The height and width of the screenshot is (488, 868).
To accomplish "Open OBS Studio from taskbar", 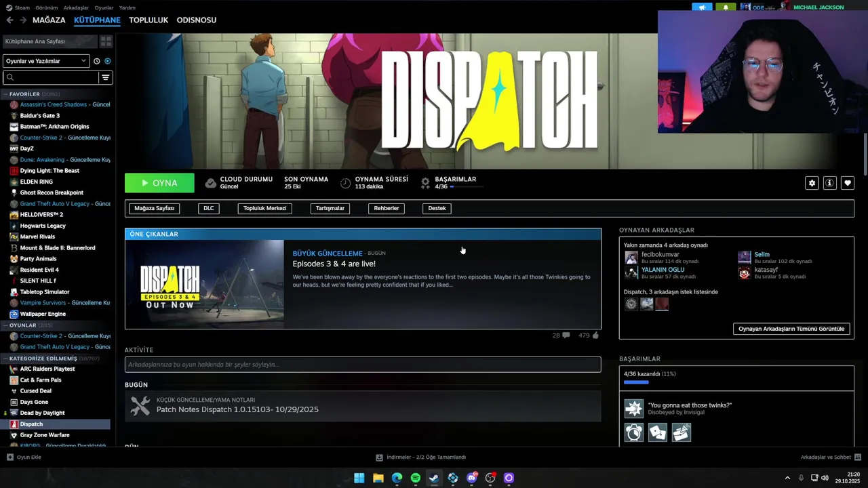I will click(490, 478).
